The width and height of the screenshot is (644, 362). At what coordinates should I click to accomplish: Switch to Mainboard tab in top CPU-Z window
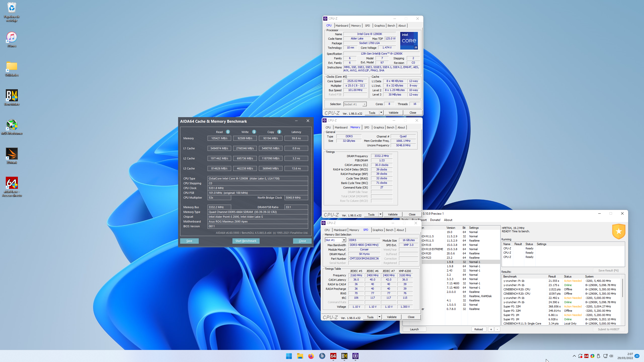point(342,26)
